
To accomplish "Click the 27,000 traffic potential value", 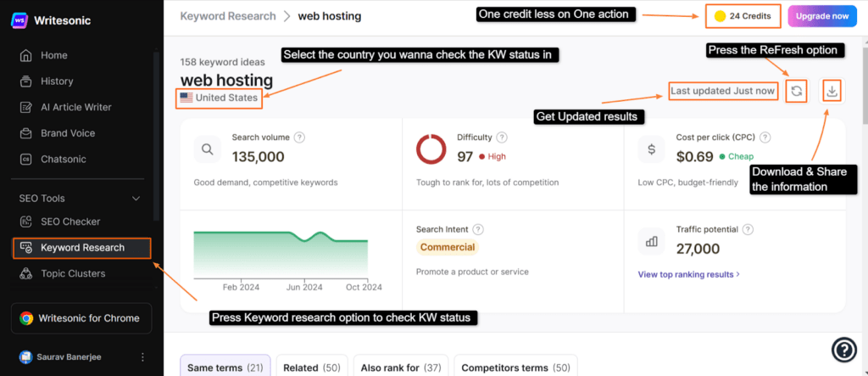I will pyautogui.click(x=698, y=249).
